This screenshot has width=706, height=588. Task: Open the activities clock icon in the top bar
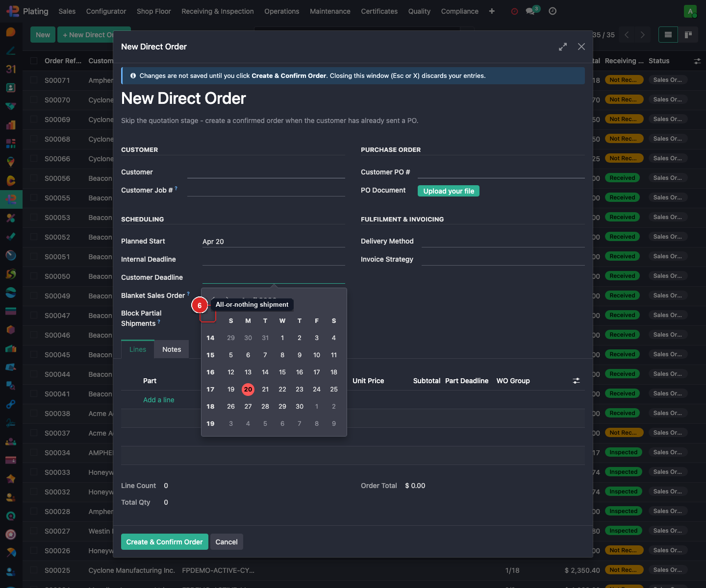click(x=553, y=11)
